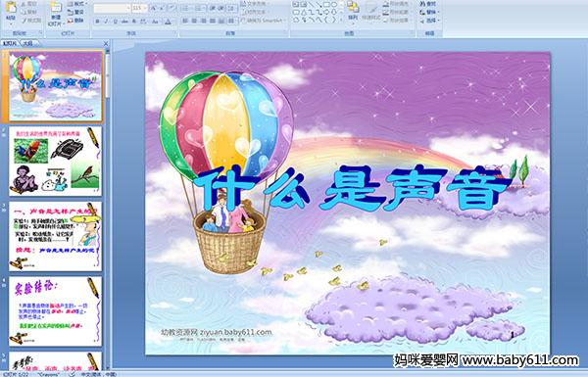
Task: Toggle Underline formatting button
Action: tap(115, 22)
